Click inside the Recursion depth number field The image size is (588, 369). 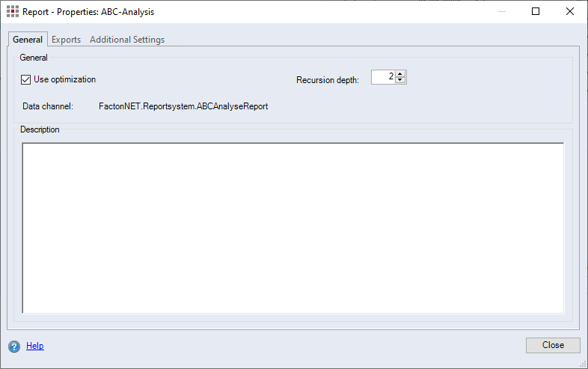tap(383, 77)
